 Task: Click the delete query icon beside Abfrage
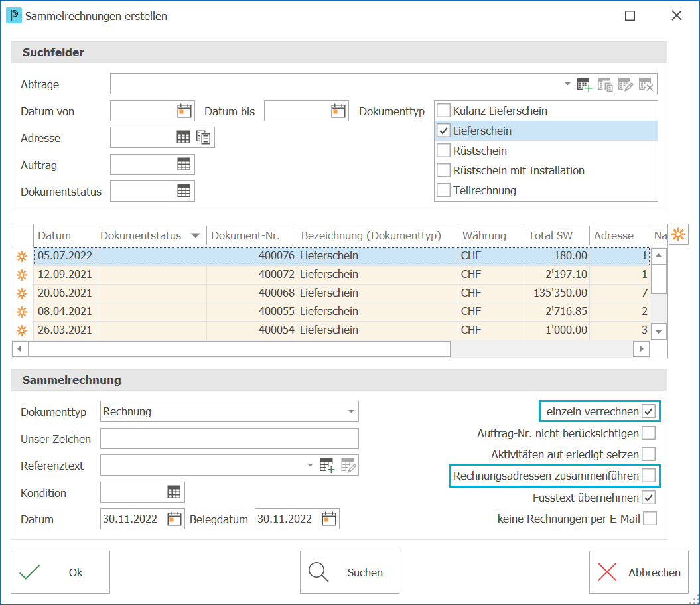point(646,84)
